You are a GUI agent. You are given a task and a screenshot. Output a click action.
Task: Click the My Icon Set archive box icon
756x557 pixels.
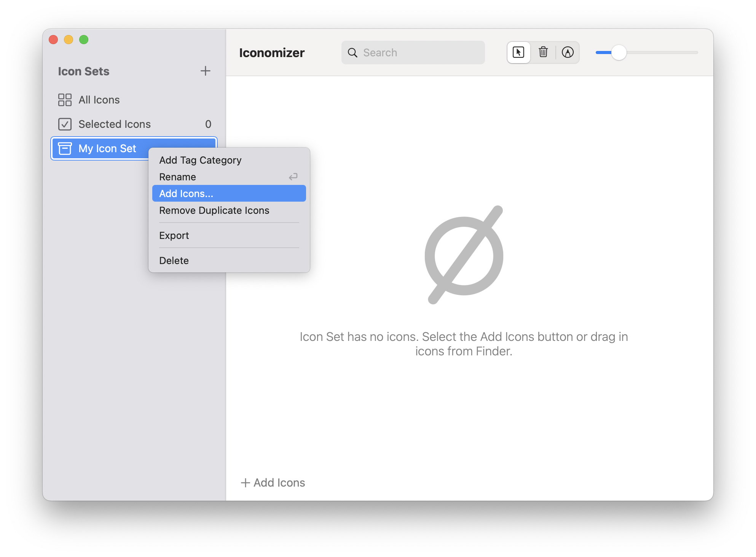[x=65, y=148]
